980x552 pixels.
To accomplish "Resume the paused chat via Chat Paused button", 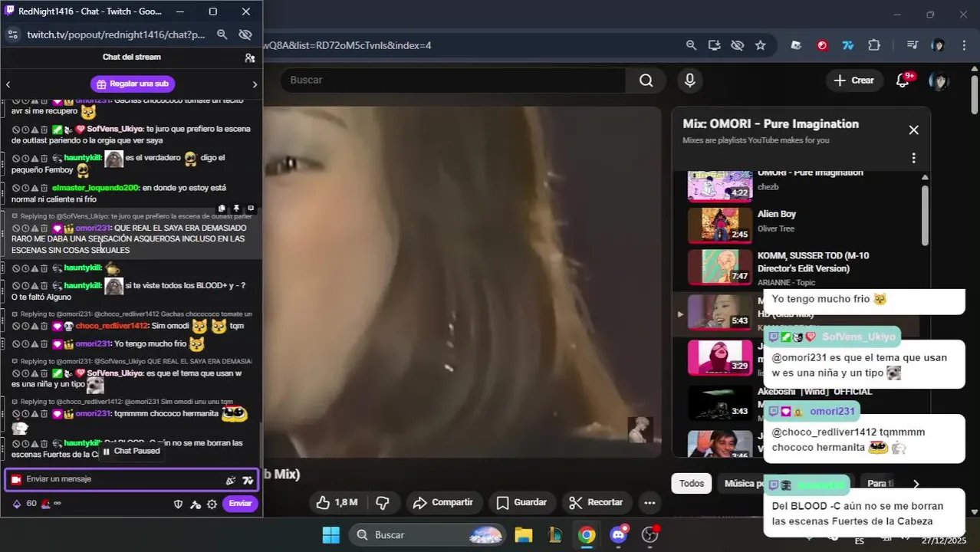I will tap(131, 451).
